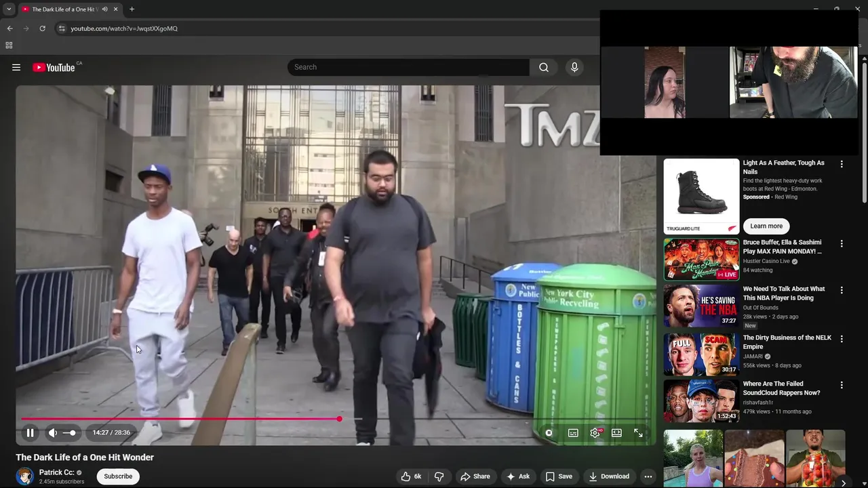
Task: Open 'The Dirty Business of the NELK Empire' title
Action: tap(787, 342)
